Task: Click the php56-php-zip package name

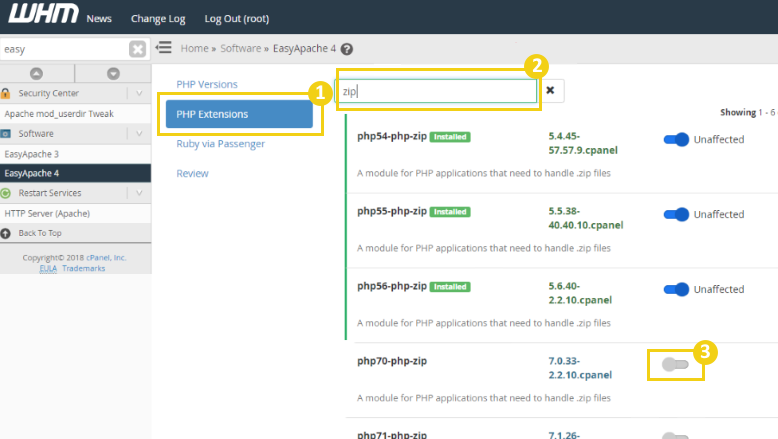Action: pyautogui.click(x=391, y=286)
